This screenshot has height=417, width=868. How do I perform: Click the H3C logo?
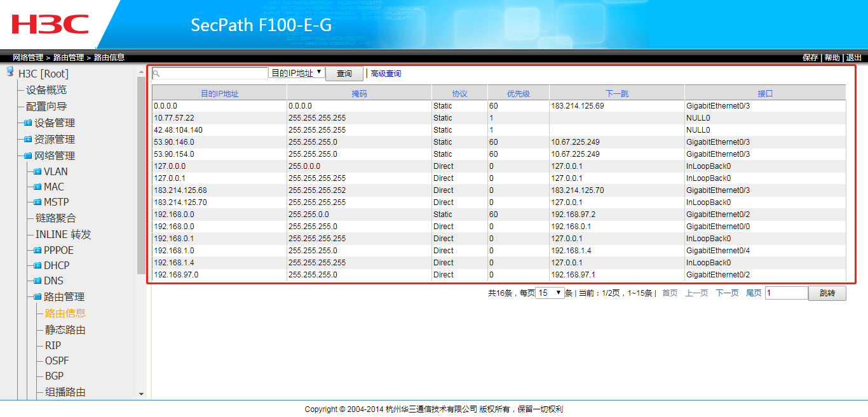(50, 24)
